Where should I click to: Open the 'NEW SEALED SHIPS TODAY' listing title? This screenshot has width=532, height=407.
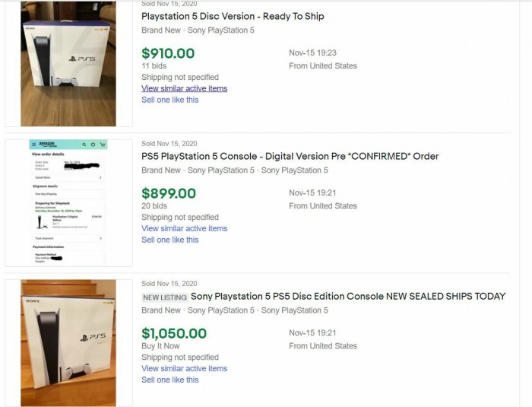[x=347, y=296]
